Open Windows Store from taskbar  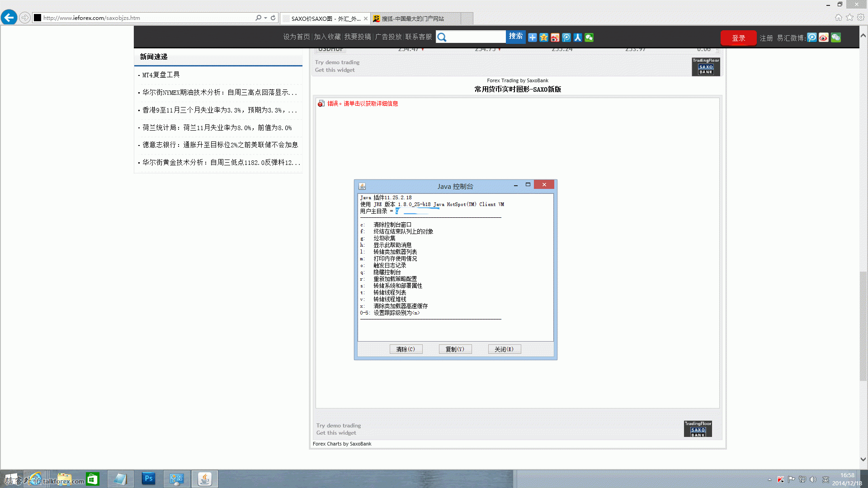(x=93, y=479)
